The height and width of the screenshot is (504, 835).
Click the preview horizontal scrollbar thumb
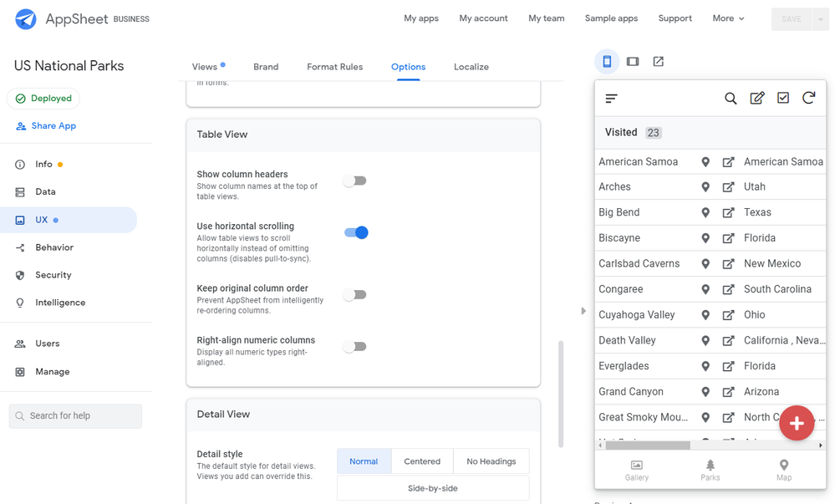point(648,445)
